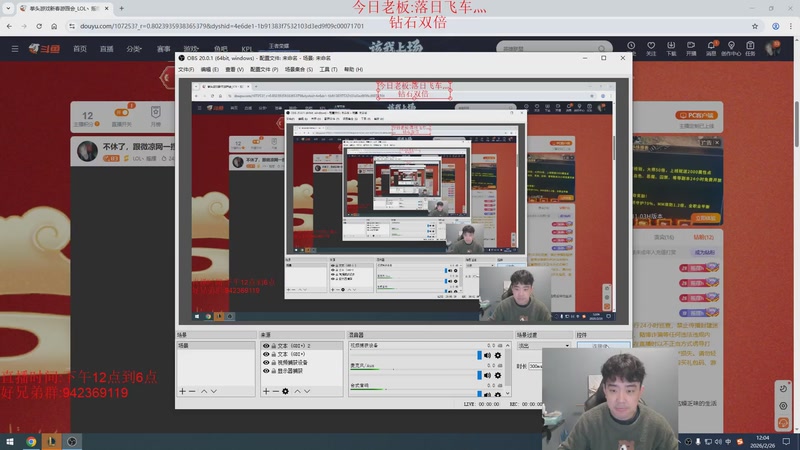
Task: Remove the selected source with the minus icon
Action: (x=276, y=391)
